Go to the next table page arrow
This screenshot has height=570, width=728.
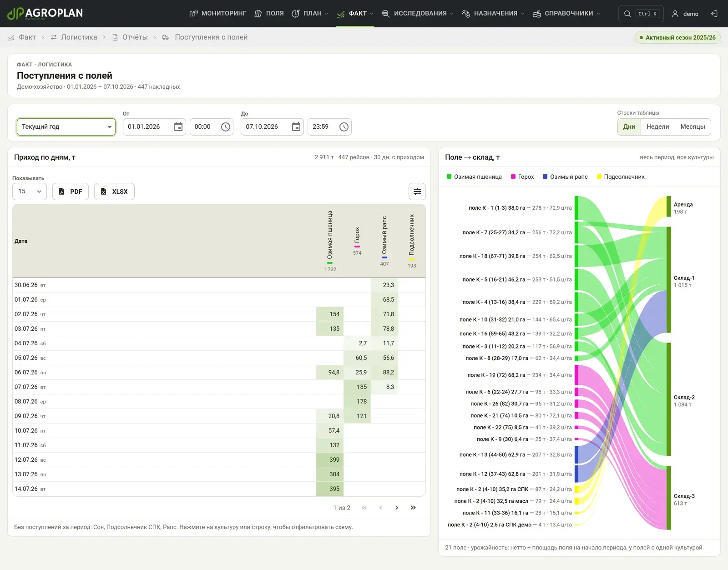point(397,508)
